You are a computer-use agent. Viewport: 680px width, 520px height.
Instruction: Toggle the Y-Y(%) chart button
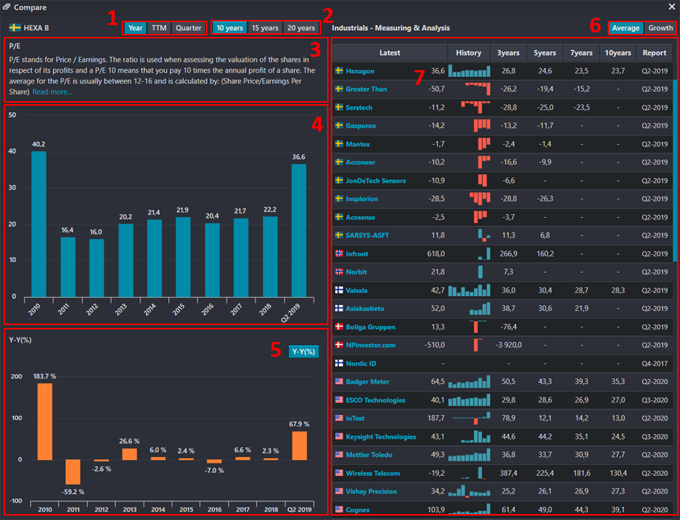click(304, 351)
